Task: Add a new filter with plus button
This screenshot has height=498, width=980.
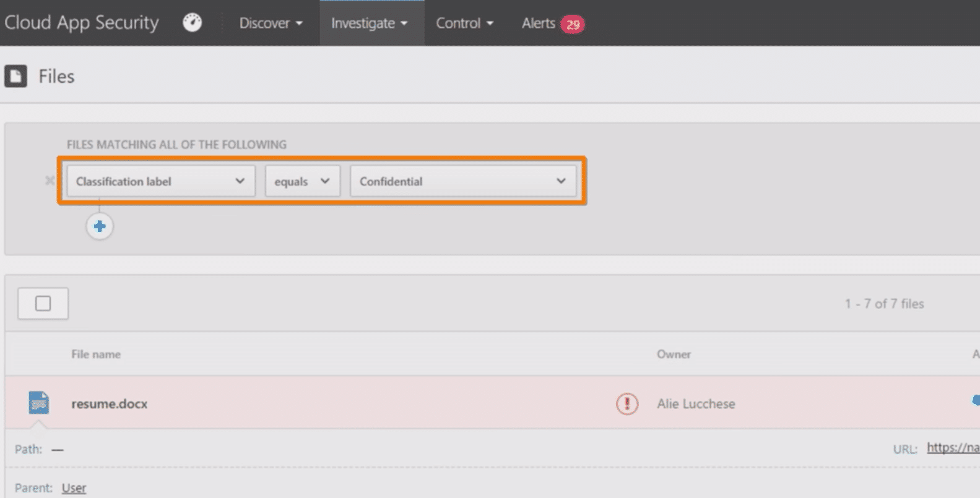Action: point(100,226)
